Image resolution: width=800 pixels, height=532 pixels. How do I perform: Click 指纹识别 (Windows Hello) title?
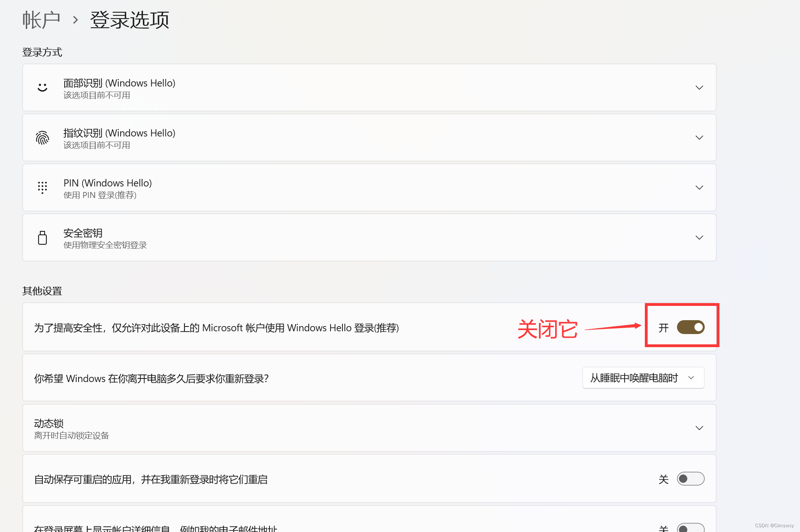119,133
